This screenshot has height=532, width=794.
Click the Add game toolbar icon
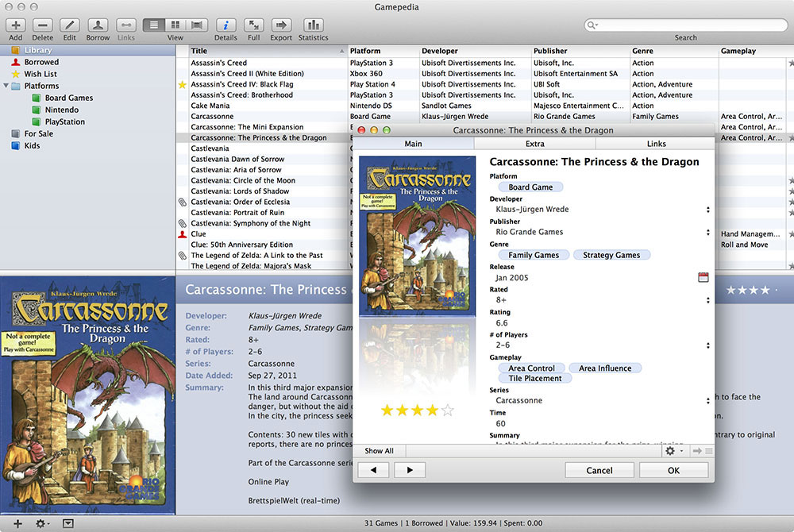[x=16, y=25]
